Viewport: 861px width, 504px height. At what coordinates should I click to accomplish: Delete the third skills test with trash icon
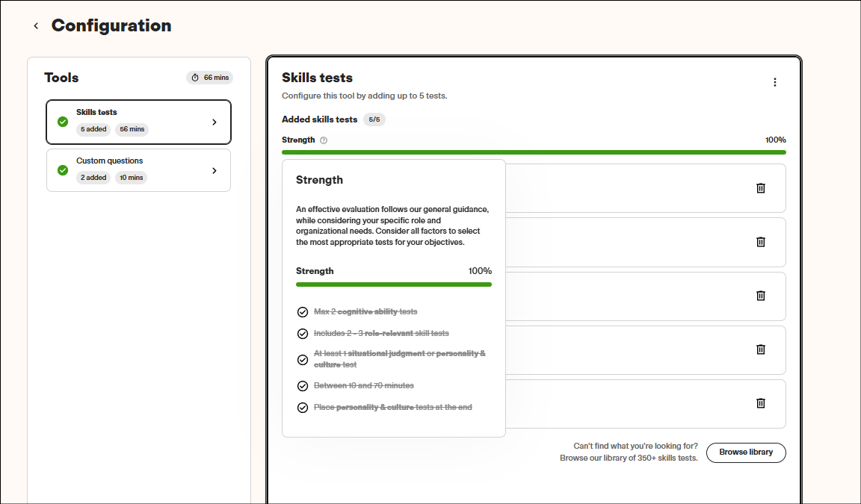[x=761, y=296]
